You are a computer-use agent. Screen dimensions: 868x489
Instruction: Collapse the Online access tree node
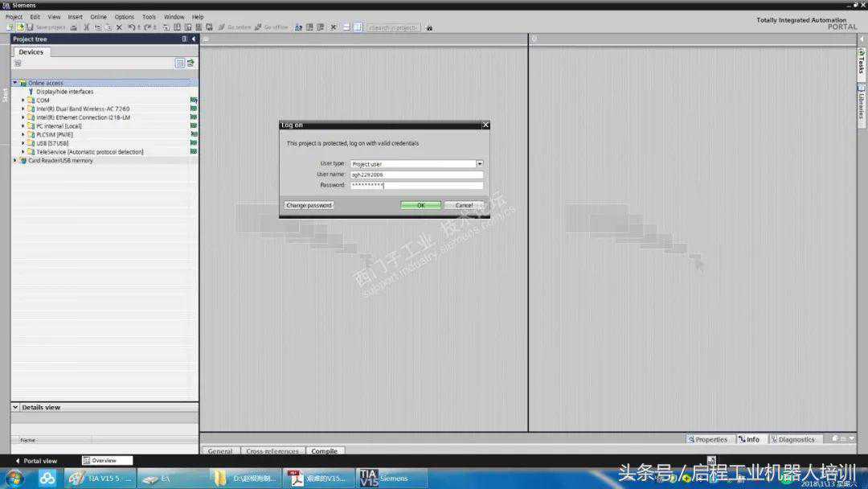(x=14, y=83)
